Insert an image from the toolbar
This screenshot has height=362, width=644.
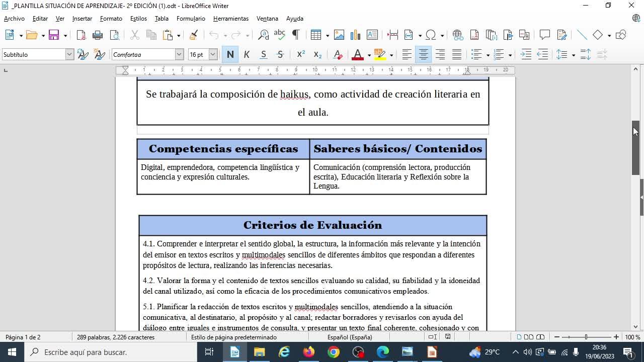tap(339, 35)
